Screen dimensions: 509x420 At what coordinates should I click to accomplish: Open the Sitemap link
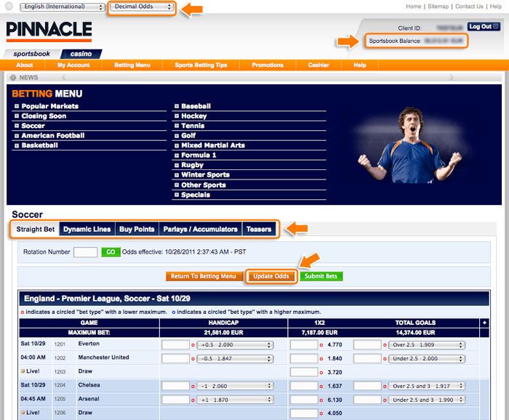(x=438, y=6)
